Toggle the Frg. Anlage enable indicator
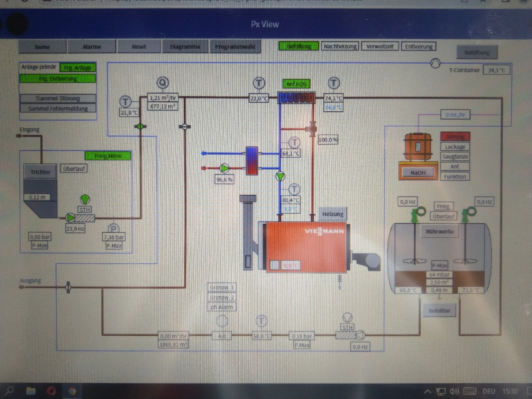This screenshot has height=399, width=532. tap(78, 68)
